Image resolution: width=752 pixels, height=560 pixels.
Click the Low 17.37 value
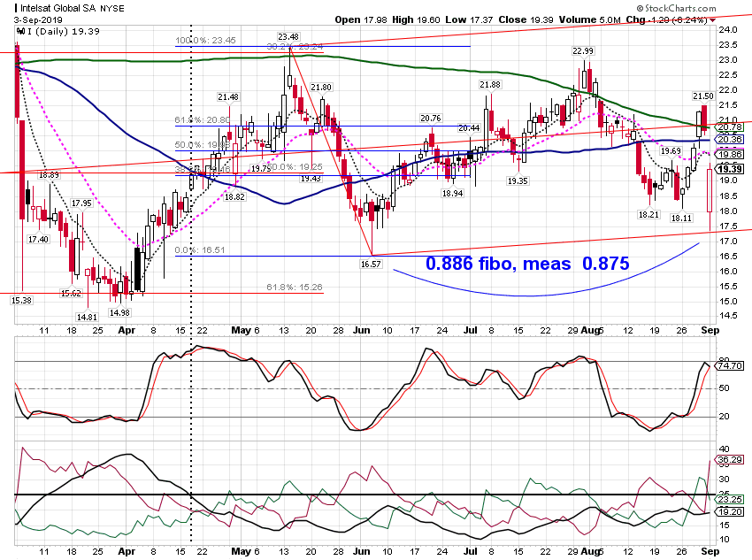point(469,19)
